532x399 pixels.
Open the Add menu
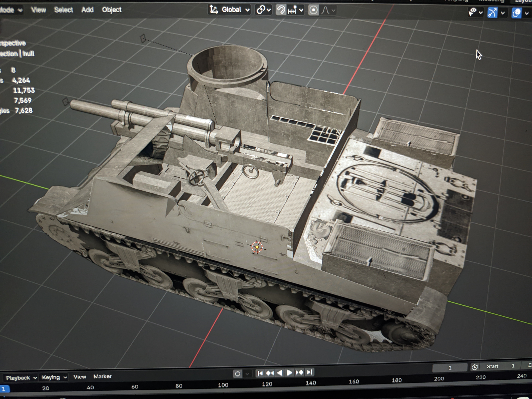pyautogui.click(x=87, y=10)
